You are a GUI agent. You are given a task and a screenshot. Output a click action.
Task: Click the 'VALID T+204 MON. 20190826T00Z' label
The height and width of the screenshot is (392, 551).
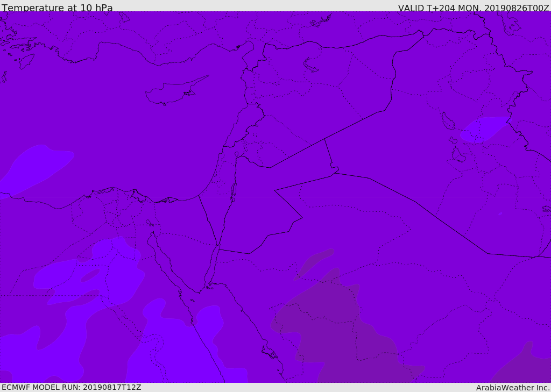click(x=474, y=8)
